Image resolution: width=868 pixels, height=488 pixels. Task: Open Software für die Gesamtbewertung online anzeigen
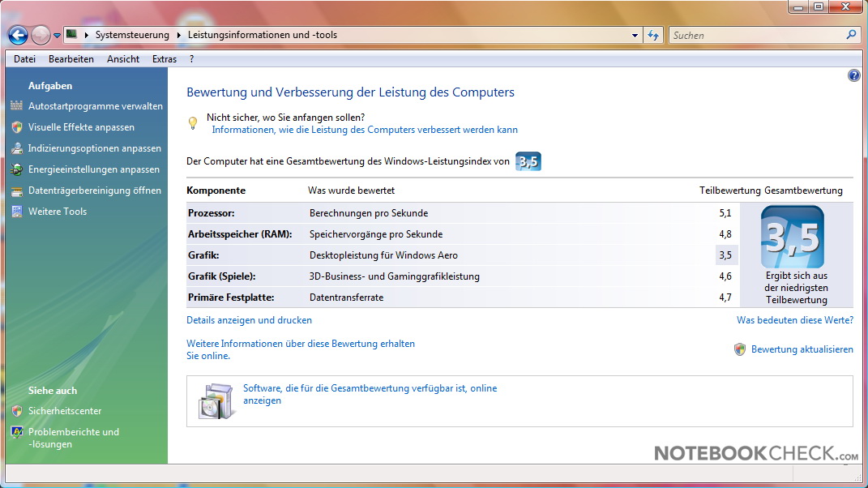370,394
